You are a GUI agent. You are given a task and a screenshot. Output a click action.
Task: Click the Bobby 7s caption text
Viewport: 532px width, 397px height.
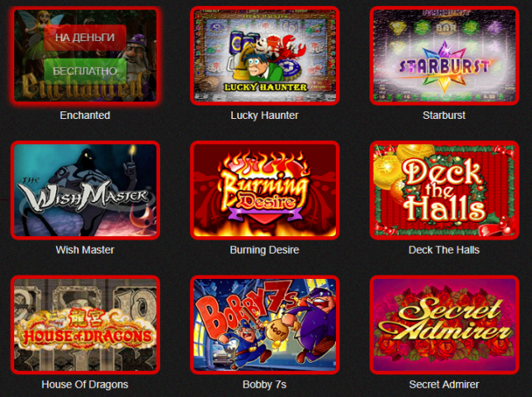pyautogui.click(x=265, y=384)
